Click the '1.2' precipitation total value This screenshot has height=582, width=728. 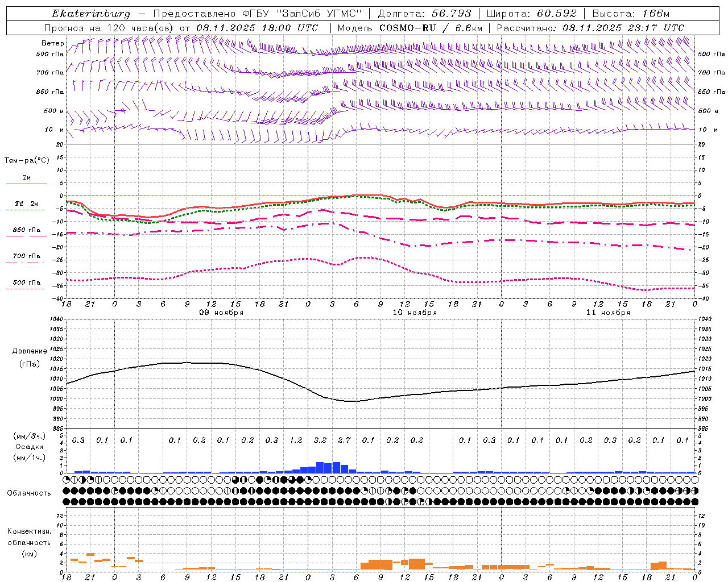(x=296, y=440)
